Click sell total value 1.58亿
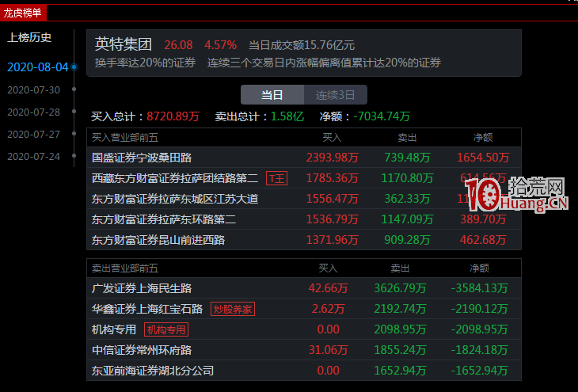 (287, 116)
